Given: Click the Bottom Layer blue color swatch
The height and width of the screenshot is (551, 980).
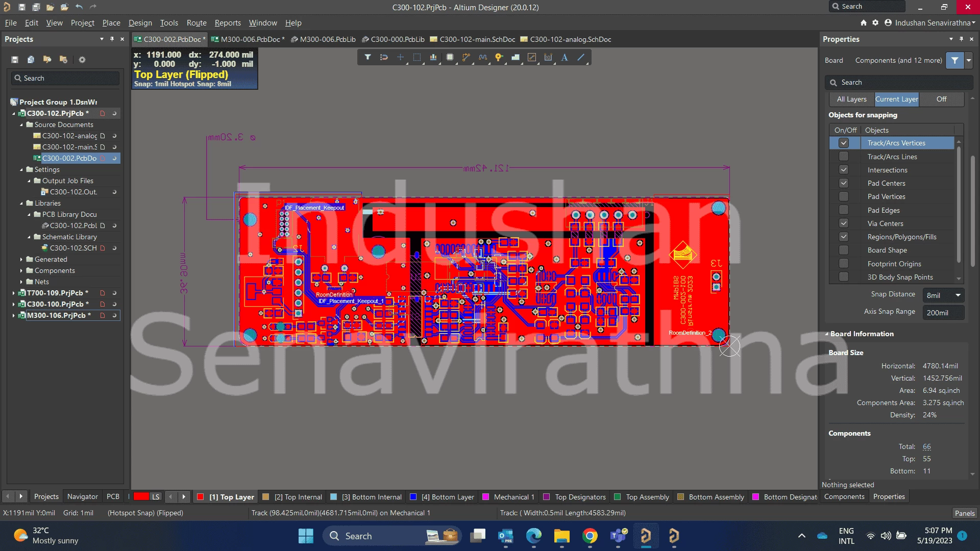Looking at the screenshot, I should [413, 497].
